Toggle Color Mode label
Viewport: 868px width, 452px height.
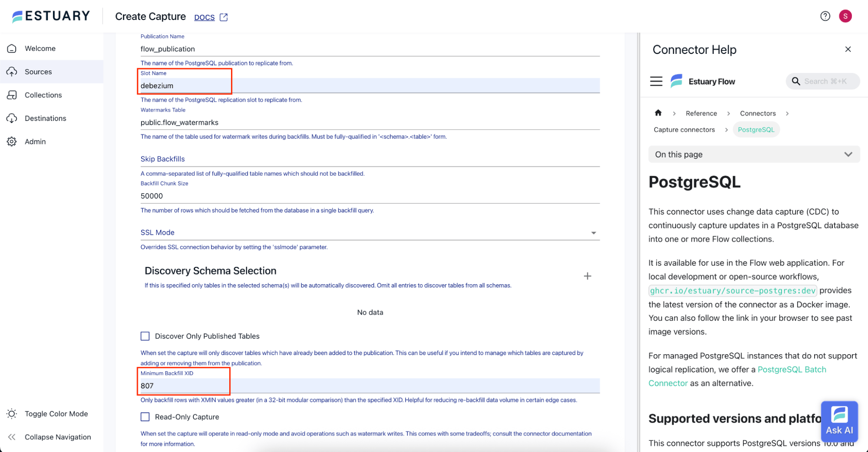[56, 414]
